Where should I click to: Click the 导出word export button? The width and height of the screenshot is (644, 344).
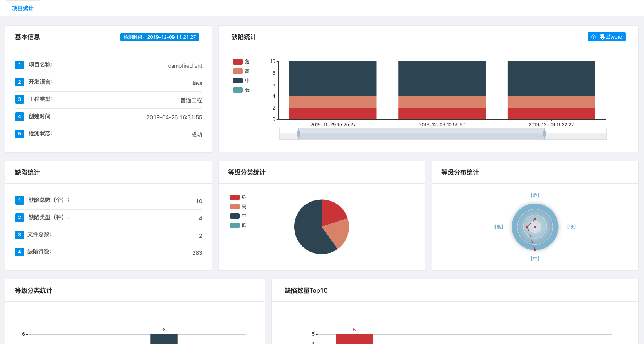606,37
